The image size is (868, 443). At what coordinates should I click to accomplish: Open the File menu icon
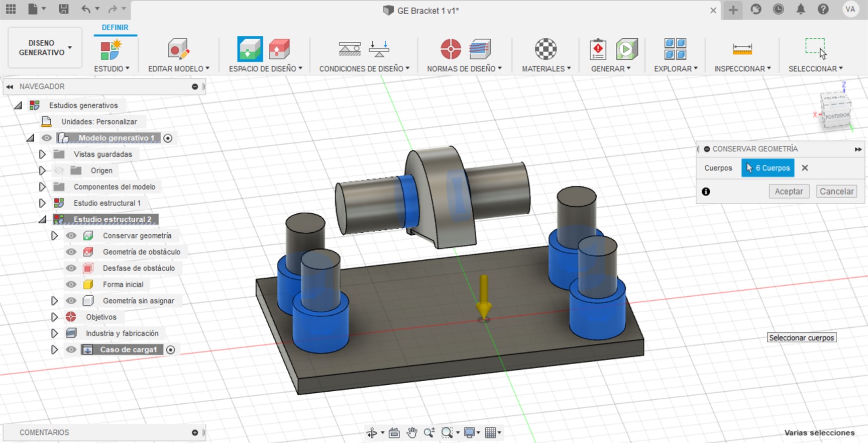33,9
